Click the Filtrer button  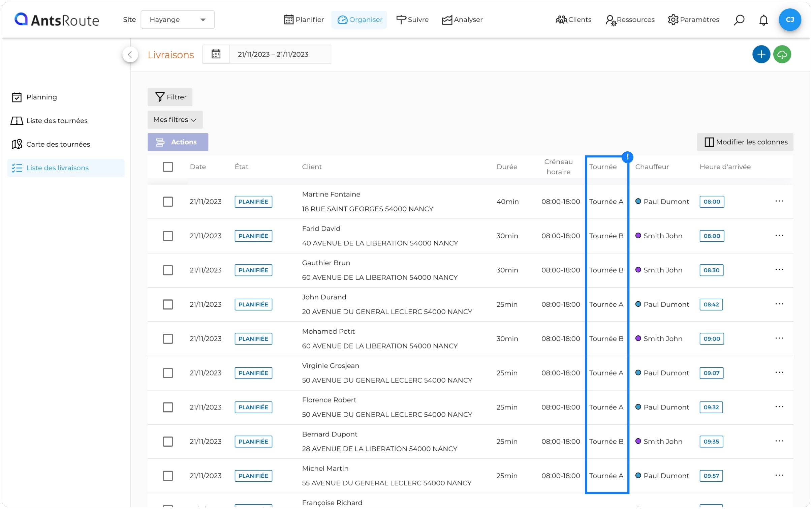point(170,97)
